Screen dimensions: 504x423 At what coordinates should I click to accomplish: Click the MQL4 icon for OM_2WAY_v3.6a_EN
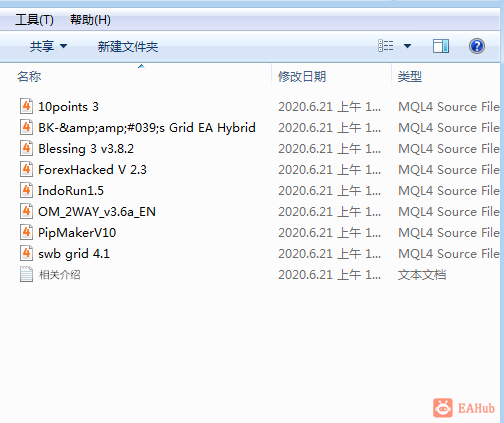pos(26,212)
